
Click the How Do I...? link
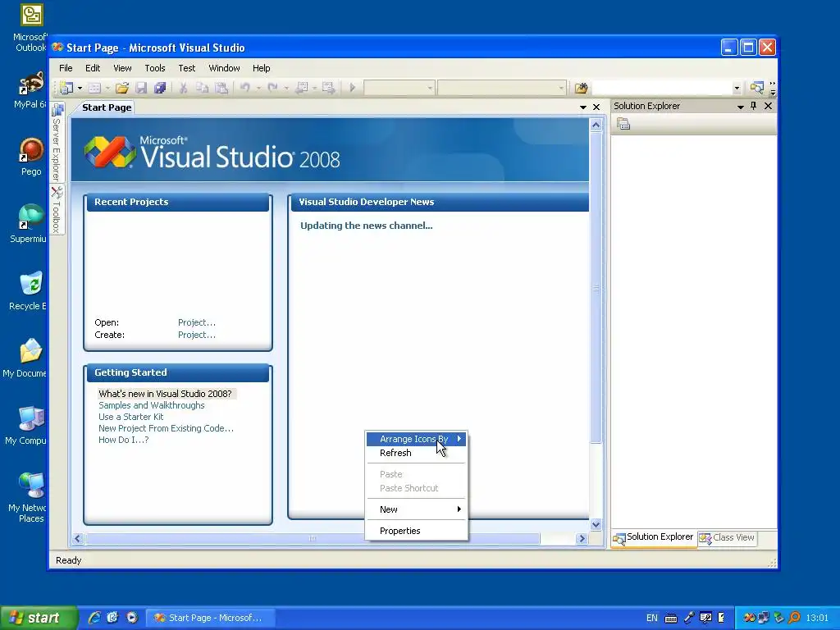(124, 440)
